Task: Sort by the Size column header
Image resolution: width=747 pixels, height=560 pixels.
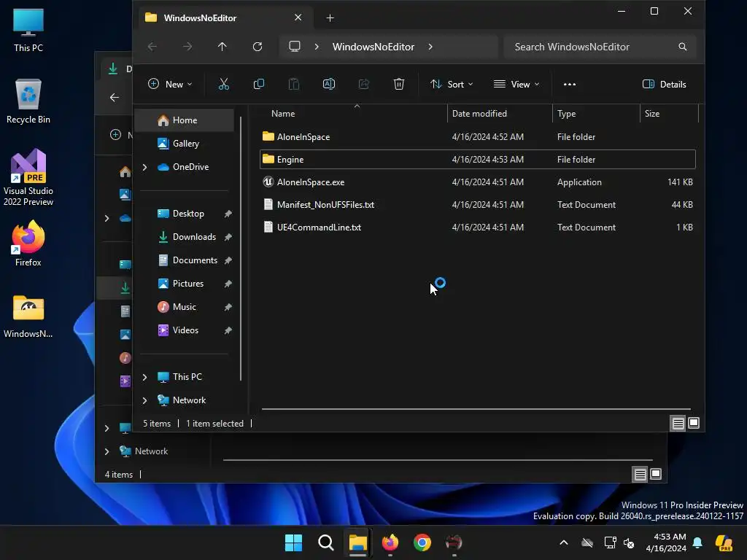Action: [669, 113]
